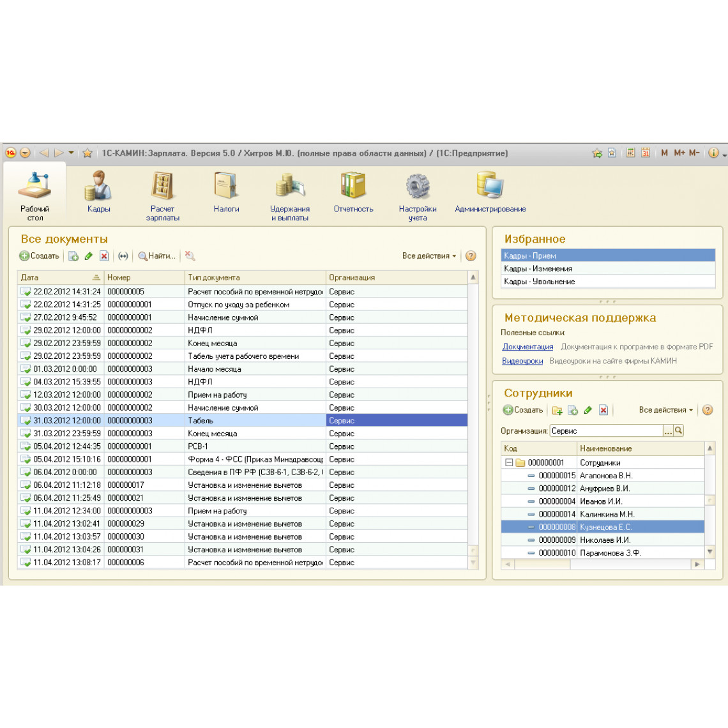Viewport: 728px width, 728px height.
Task: Open the info icon in title bar
Action: point(713,153)
